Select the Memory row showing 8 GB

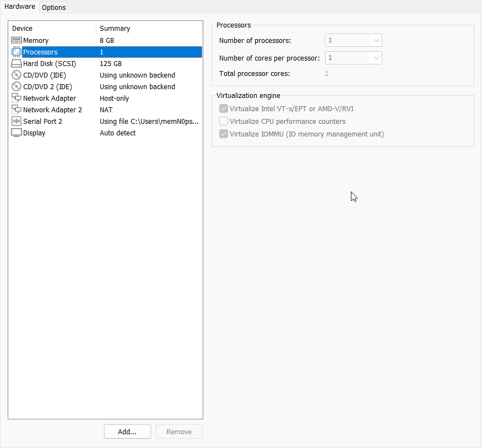point(83,40)
